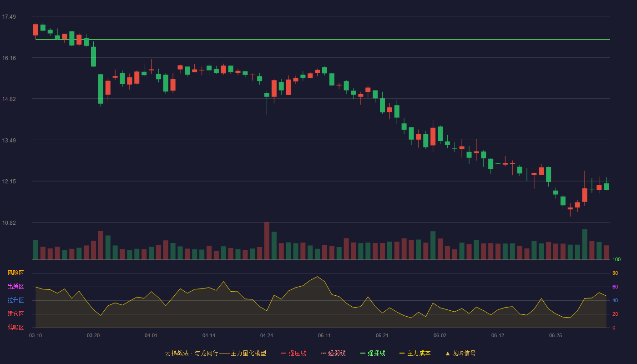Screen dimensions: 637x364
Task: Click the 建仓区 zone label
Action: coord(15,314)
